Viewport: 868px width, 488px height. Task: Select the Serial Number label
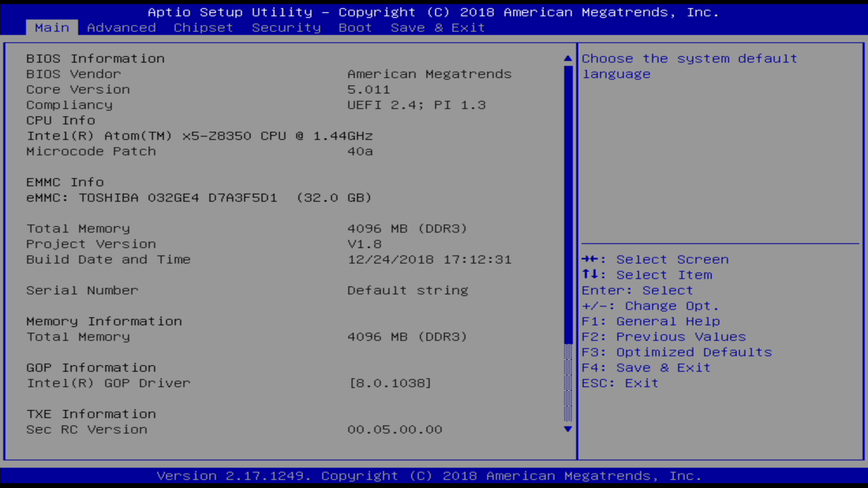point(82,290)
